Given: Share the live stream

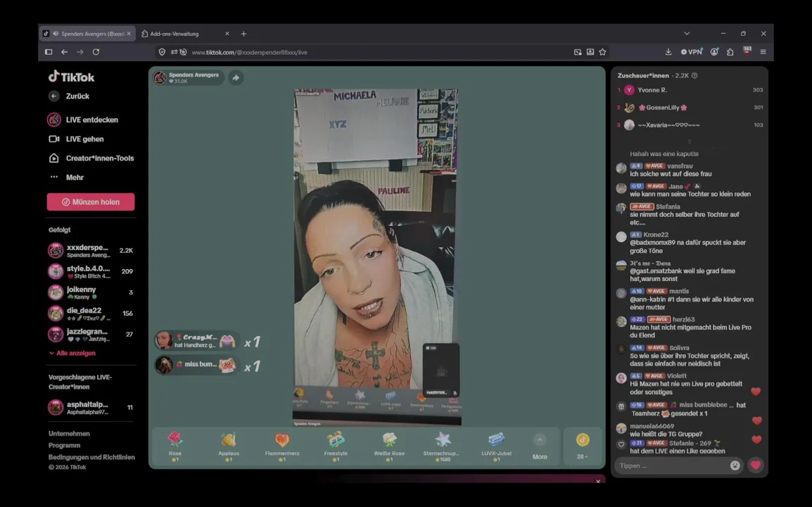Looking at the screenshot, I should (x=236, y=77).
